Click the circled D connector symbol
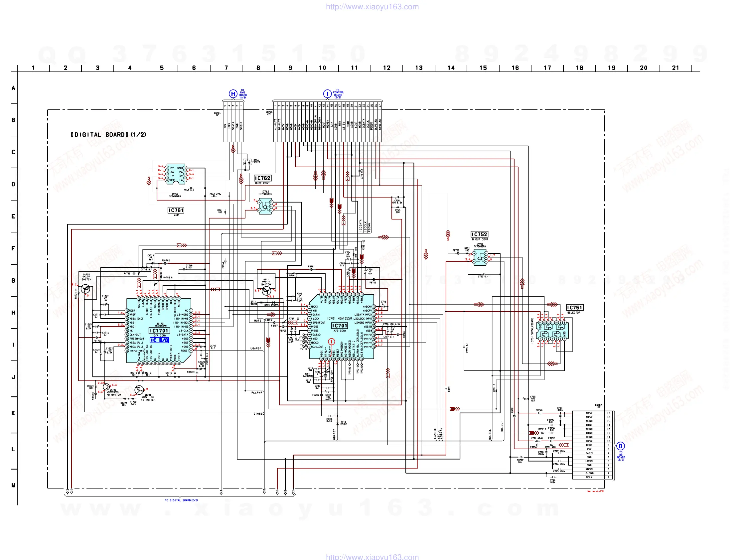The width and height of the screenshot is (745, 560). point(620,446)
